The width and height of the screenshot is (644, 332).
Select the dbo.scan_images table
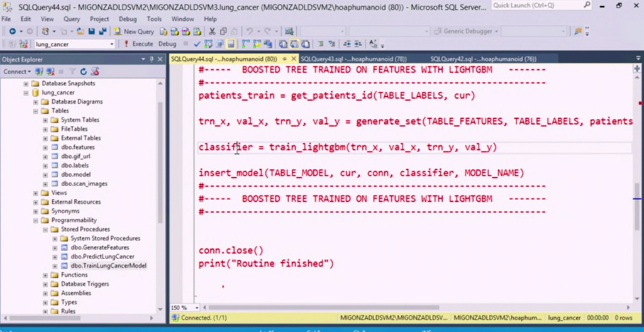coord(84,184)
